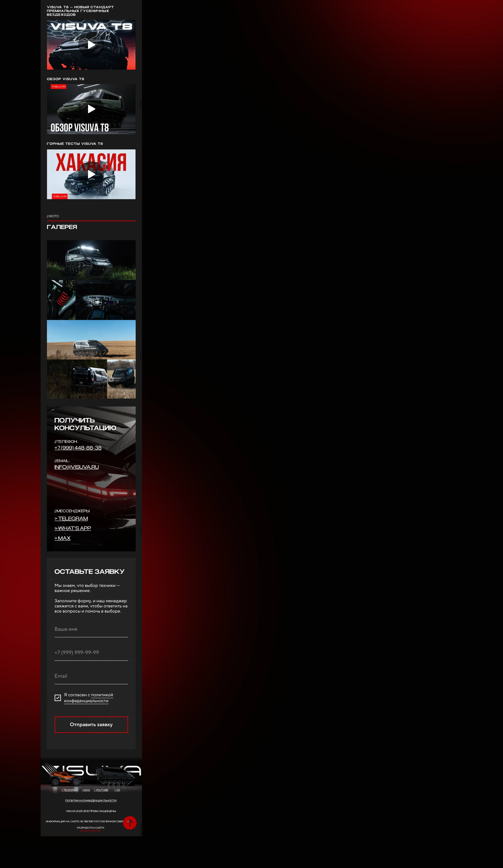Click the "Ваше имя" input field

pyautogui.click(x=91, y=629)
